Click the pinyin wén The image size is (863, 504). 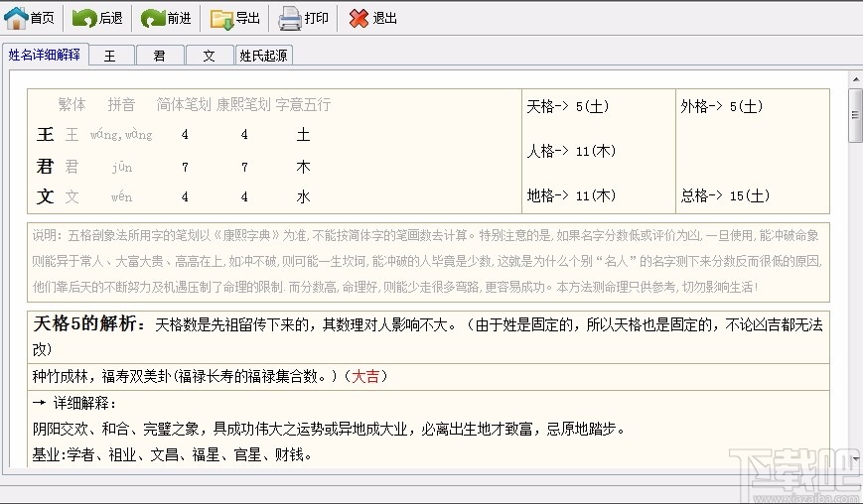(x=121, y=196)
